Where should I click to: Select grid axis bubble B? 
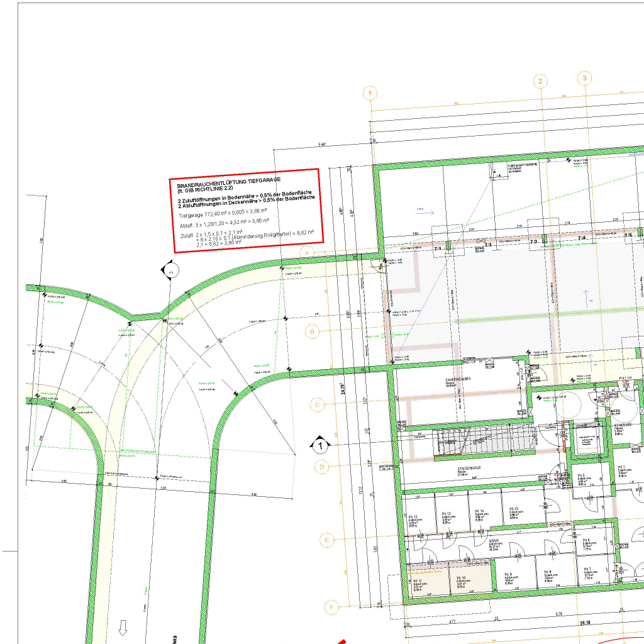tap(312, 331)
